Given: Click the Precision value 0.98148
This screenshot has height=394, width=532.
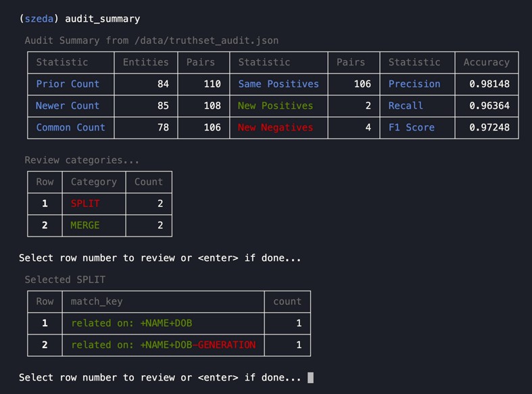Looking at the screenshot, I should pyautogui.click(x=489, y=84).
